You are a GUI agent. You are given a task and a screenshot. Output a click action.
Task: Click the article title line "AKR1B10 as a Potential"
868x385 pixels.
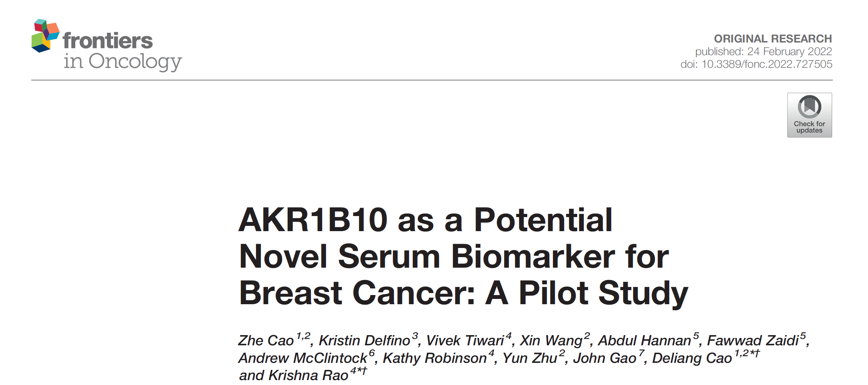425,220
